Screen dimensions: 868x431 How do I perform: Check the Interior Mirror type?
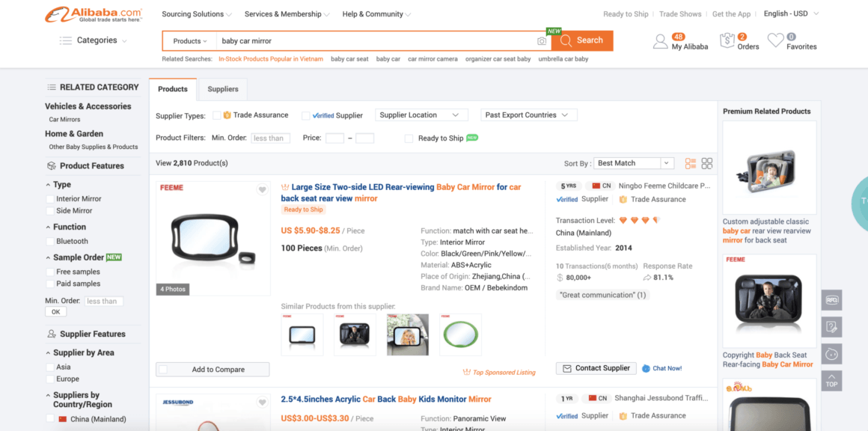50,198
